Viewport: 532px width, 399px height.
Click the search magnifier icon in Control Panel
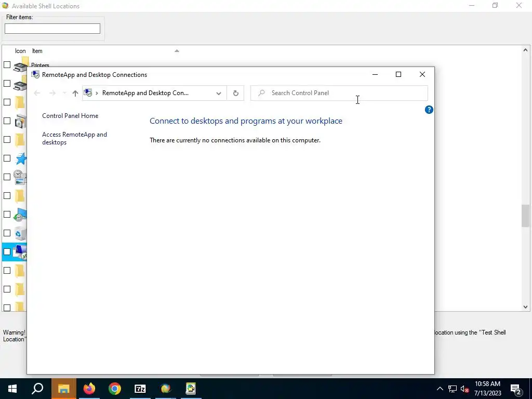pos(261,93)
